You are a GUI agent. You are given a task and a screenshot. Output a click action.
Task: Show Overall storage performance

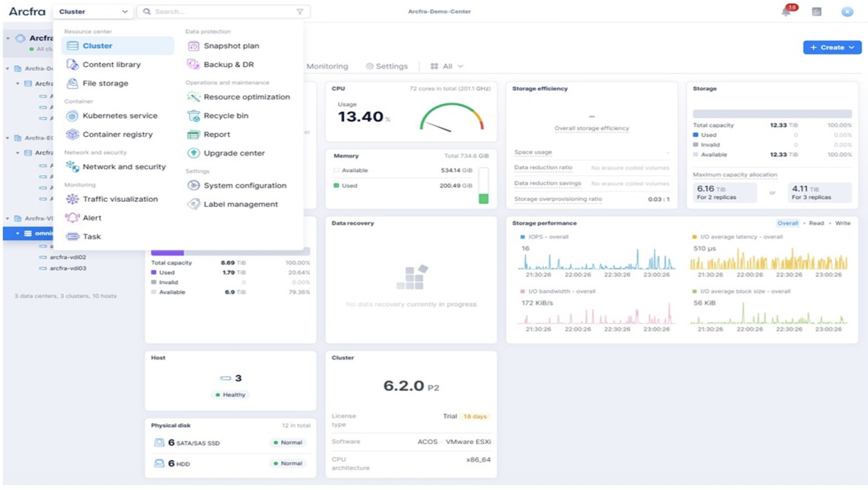pos(787,223)
